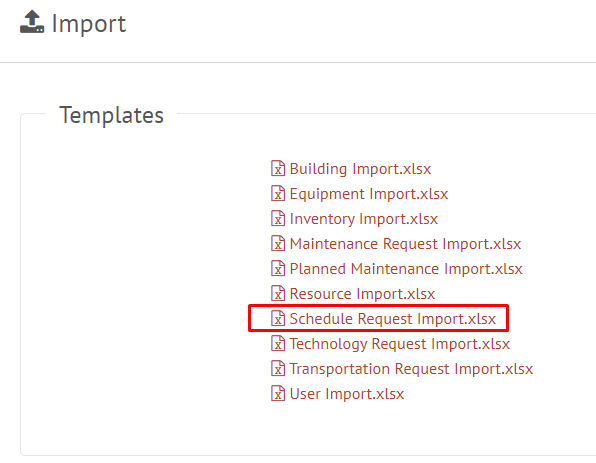596x463 pixels.
Task: Download the Resource Import.xlsx file
Action: (x=362, y=294)
